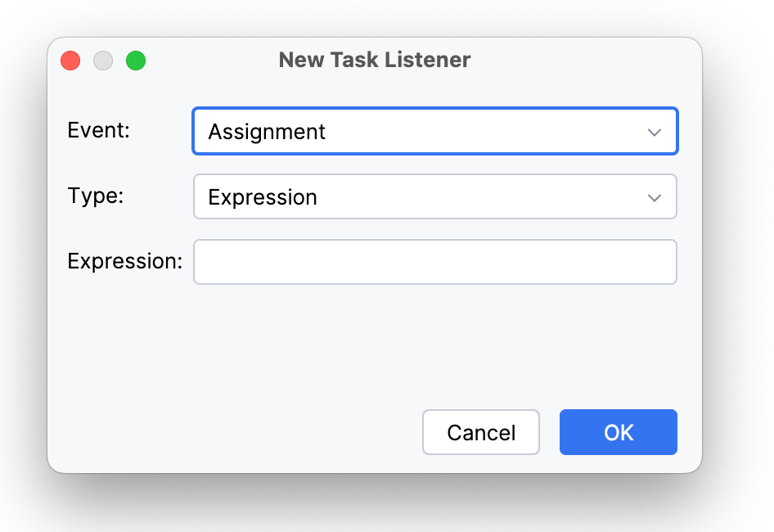Screen dimensions: 774x532
Task: Click the gray disabled minimize button
Action: tap(103, 61)
